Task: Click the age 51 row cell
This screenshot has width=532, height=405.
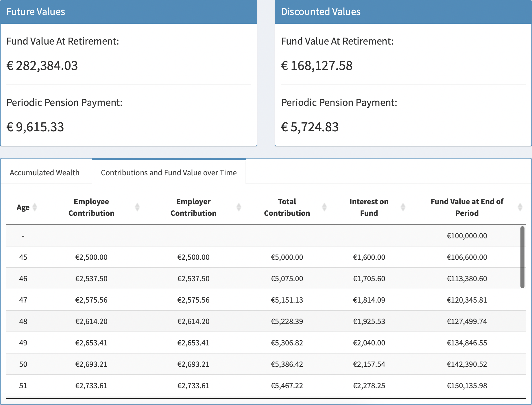Action: pyautogui.click(x=23, y=386)
